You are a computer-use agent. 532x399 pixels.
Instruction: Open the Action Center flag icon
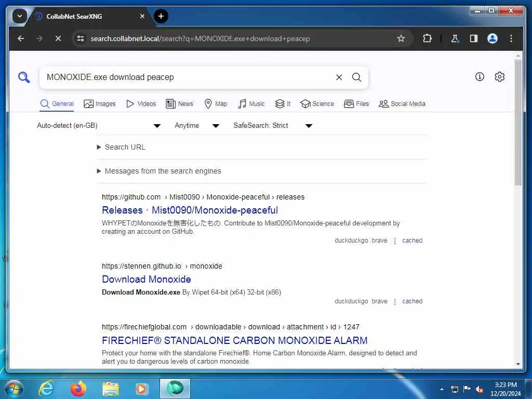coord(467,389)
